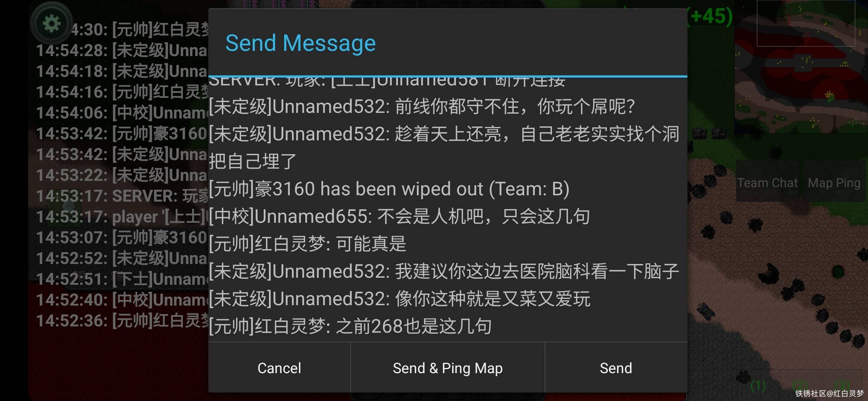Screen dimensions: 868x401
Task: Cancel the Send Message dialog
Action: [x=279, y=368]
